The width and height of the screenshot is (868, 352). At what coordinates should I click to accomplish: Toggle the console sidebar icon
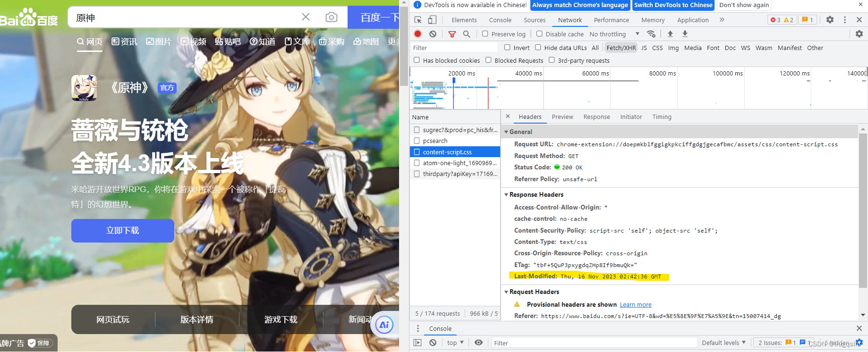pyautogui.click(x=417, y=343)
